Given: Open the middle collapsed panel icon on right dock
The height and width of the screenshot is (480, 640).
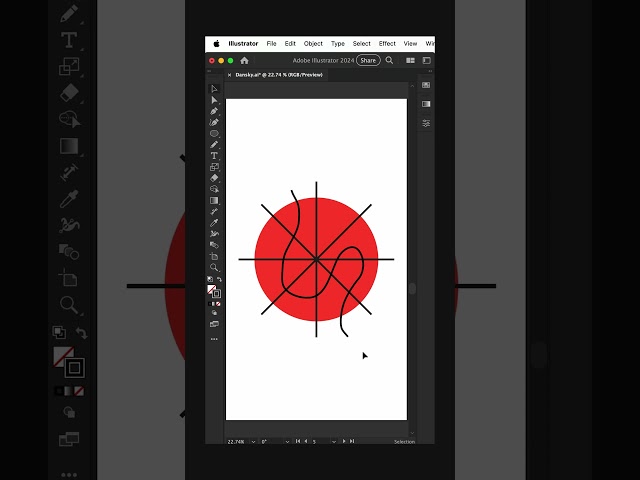Looking at the screenshot, I should point(426,104).
